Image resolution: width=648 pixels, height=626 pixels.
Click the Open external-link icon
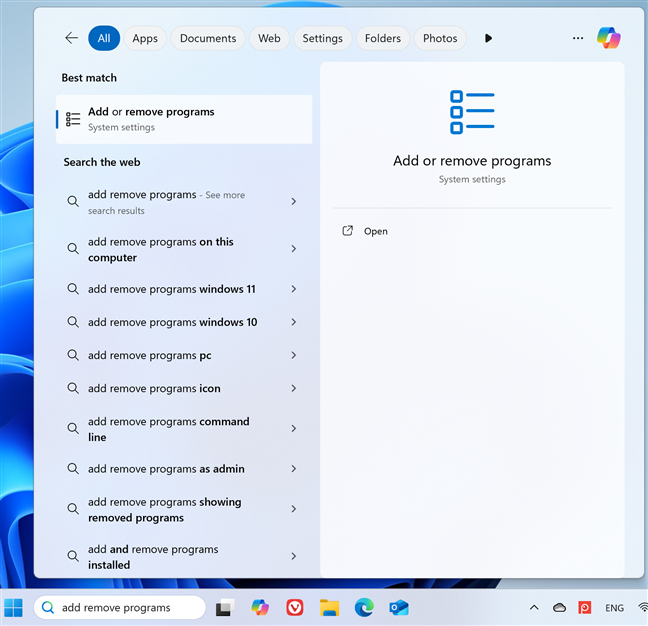point(348,231)
